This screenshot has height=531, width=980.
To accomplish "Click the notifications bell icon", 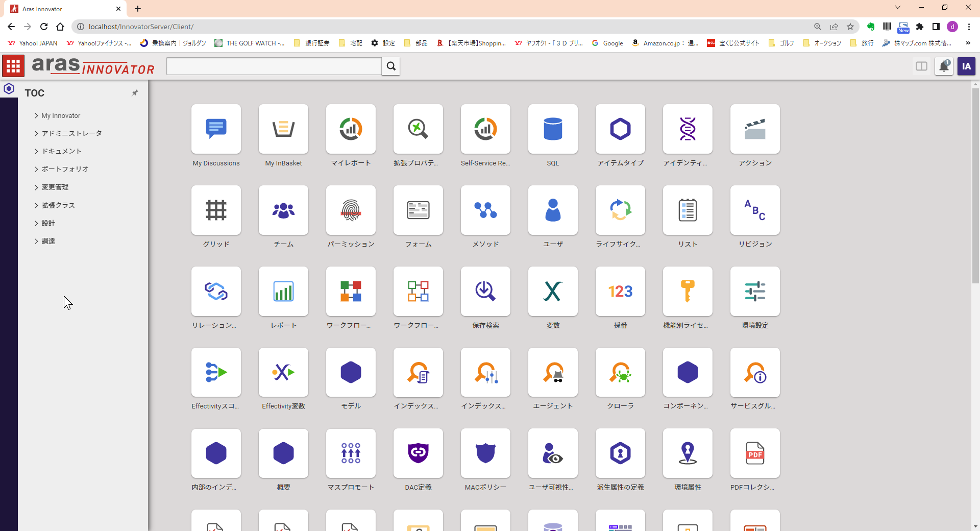I will [x=944, y=66].
